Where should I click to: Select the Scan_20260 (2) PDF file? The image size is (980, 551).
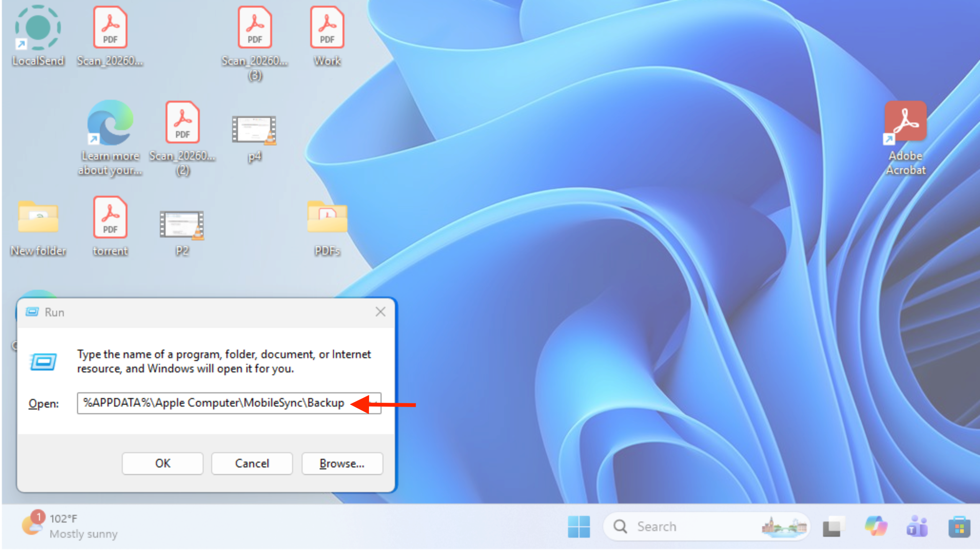coord(183,138)
